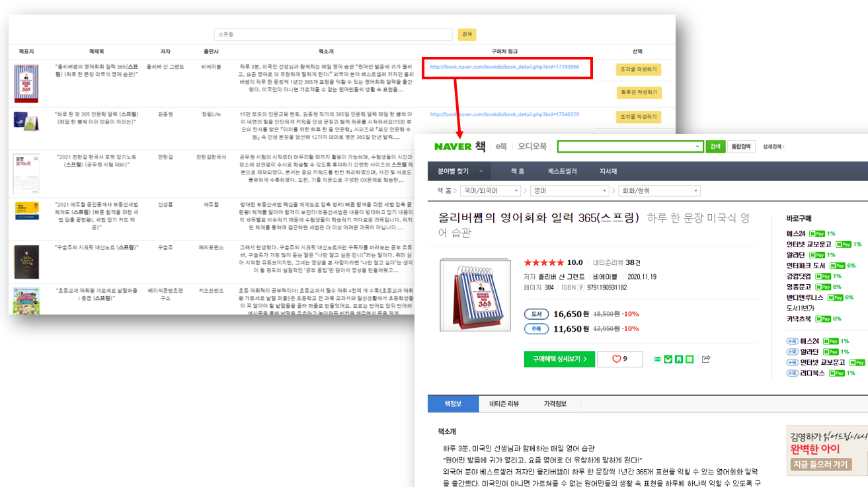Image resolution: width=868 pixels, height=487 pixels.
Task: Switch to the 책정보 tab
Action: [x=453, y=404]
